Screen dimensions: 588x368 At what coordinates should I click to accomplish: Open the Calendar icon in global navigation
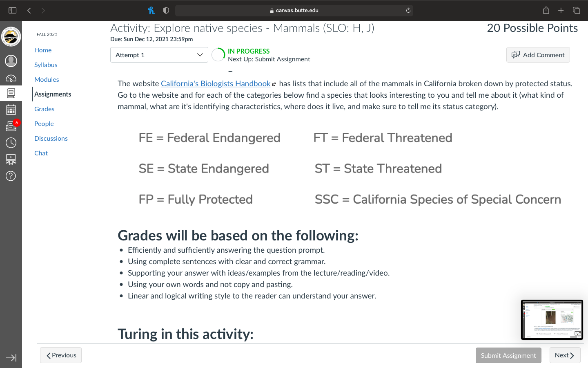[x=11, y=110]
